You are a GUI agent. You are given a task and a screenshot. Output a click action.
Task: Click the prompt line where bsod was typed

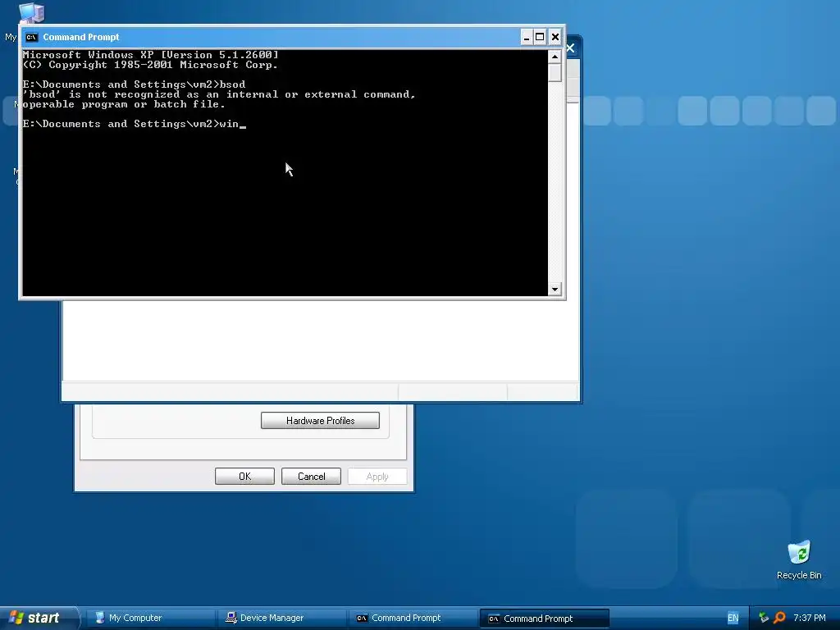134,84
